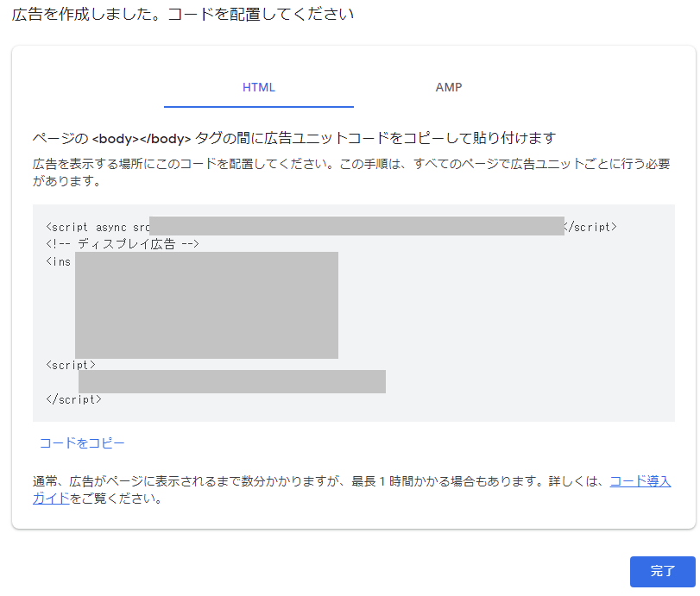Click the 完了 button
This screenshot has height=596, width=700.
[663, 571]
